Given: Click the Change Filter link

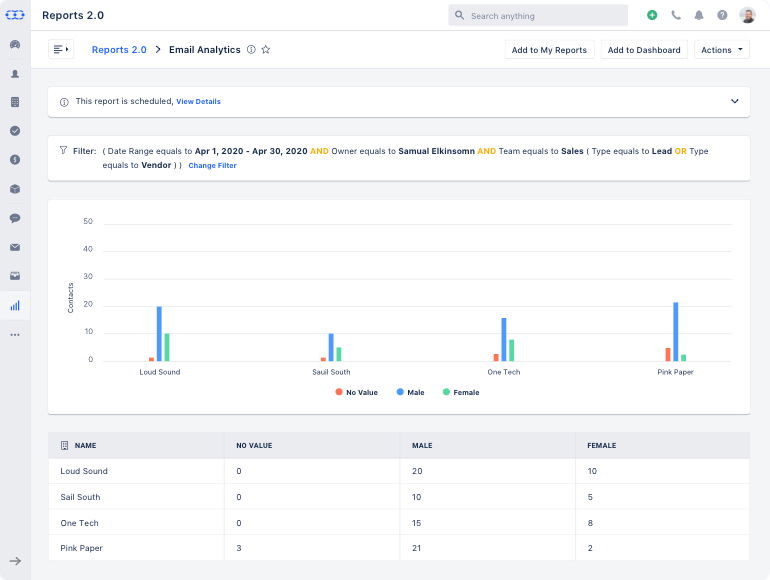Looking at the screenshot, I should (x=212, y=166).
